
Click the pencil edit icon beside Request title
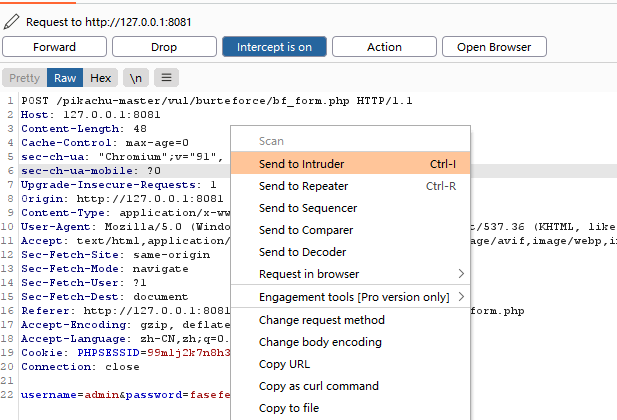pos(12,20)
